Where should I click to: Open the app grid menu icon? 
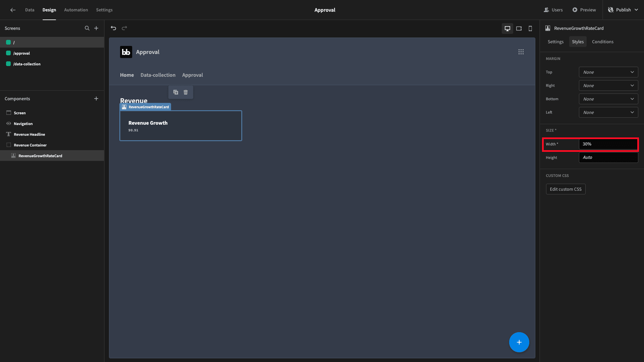pos(521,52)
